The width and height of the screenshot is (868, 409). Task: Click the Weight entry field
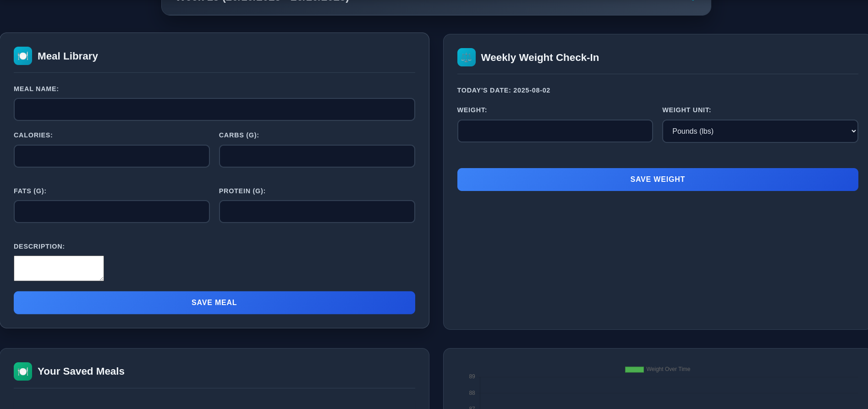(555, 131)
